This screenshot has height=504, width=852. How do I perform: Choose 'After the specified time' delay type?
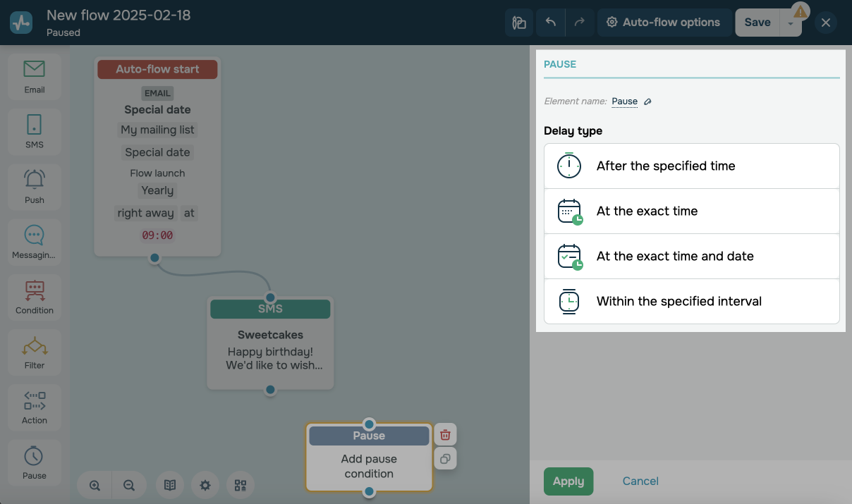click(692, 166)
